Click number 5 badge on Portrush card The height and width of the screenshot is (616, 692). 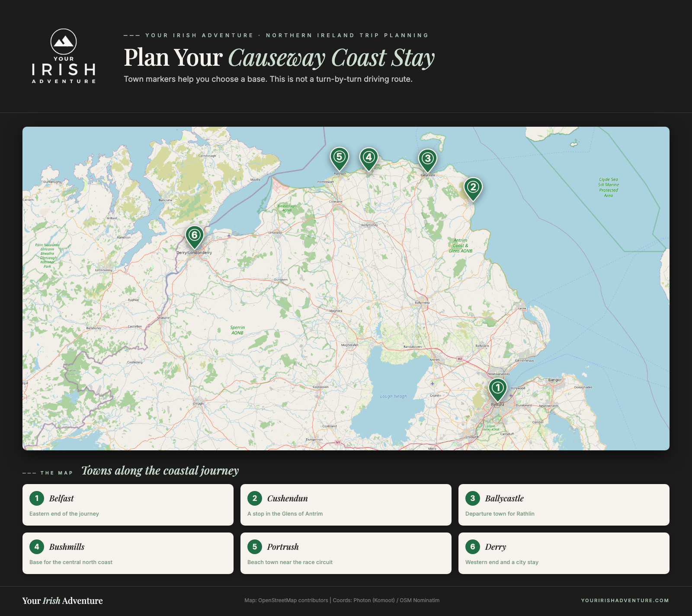click(x=255, y=547)
